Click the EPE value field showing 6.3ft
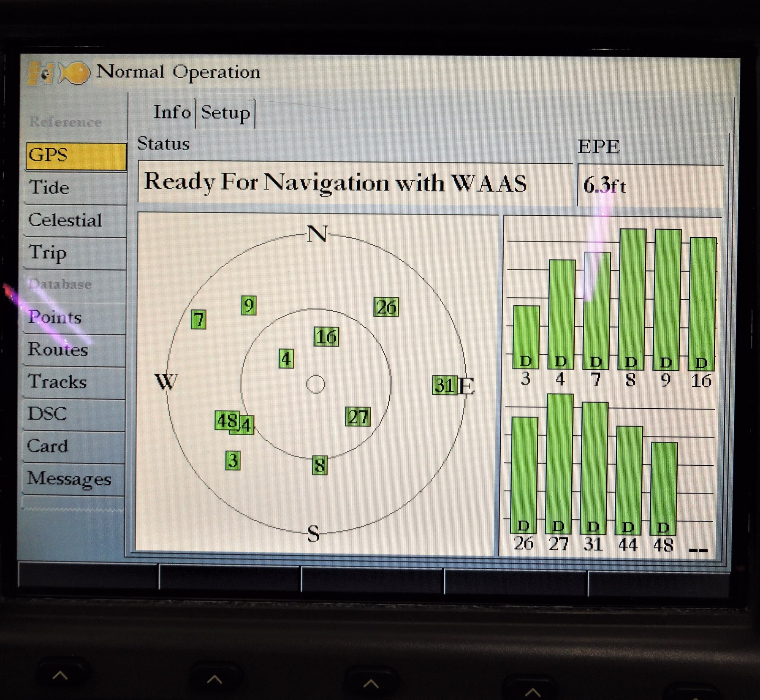The image size is (760, 700). 649,185
